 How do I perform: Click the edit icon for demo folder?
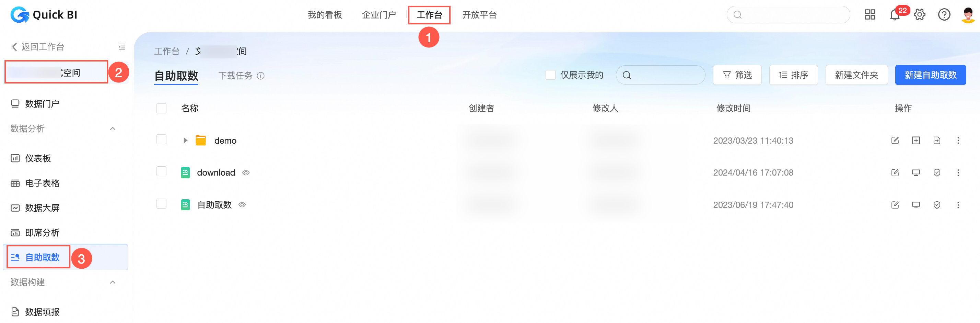[895, 141]
